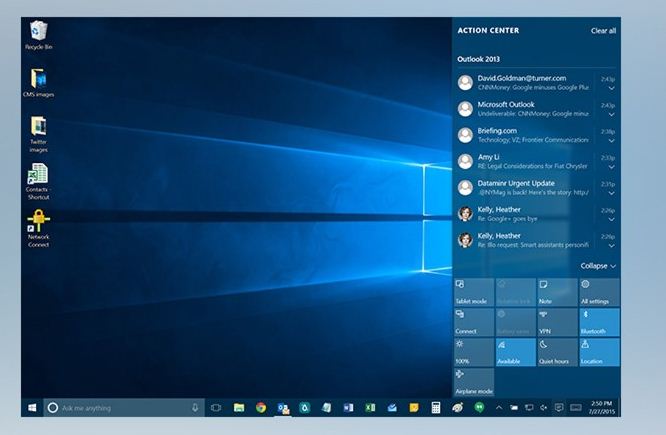This screenshot has height=435, width=666.
Task: Open Sticky Notes from the taskbar
Action: point(414,408)
